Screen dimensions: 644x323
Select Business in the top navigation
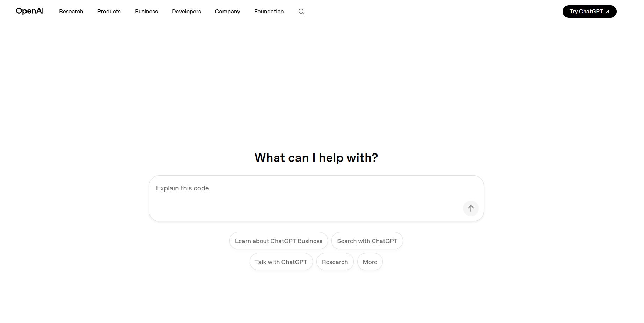point(146,12)
